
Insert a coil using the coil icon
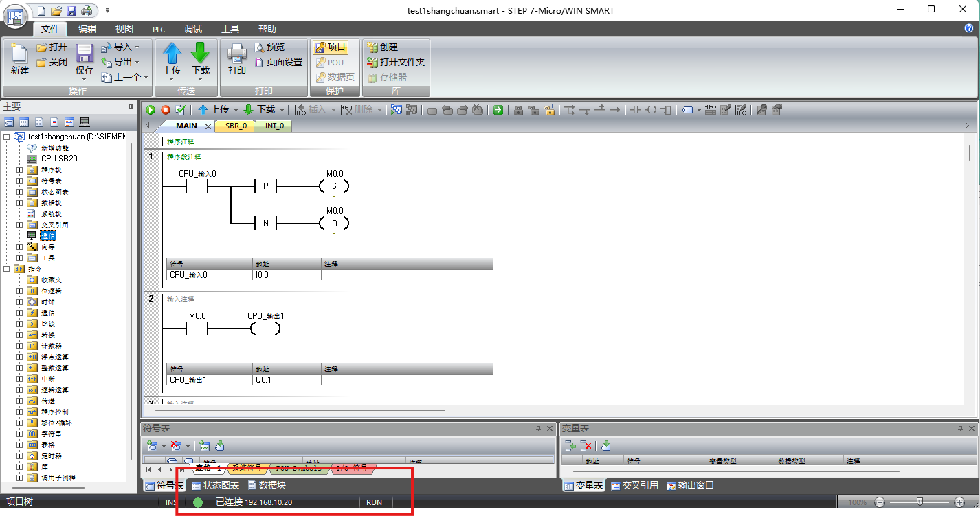[x=651, y=110]
